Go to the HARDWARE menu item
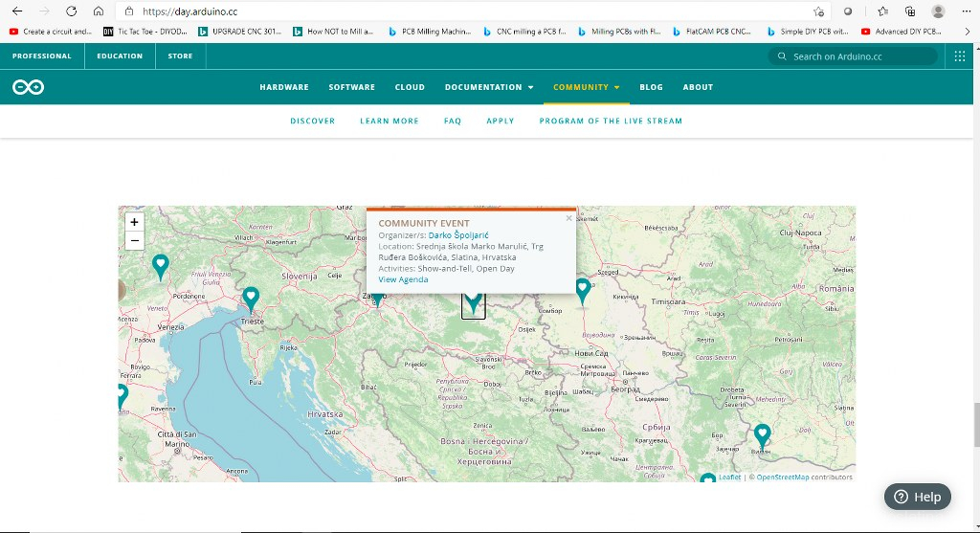This screenshot has width=980, height=533. tap(284, 87)
